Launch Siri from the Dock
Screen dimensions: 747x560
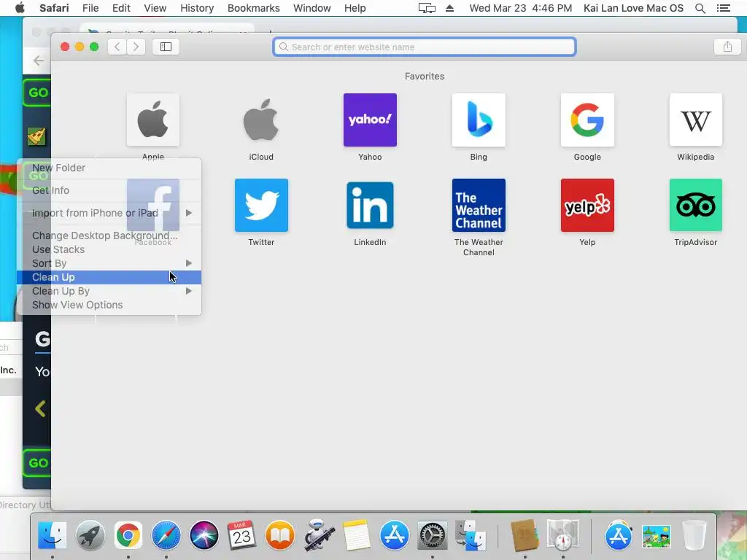click(x=204, y=535)
